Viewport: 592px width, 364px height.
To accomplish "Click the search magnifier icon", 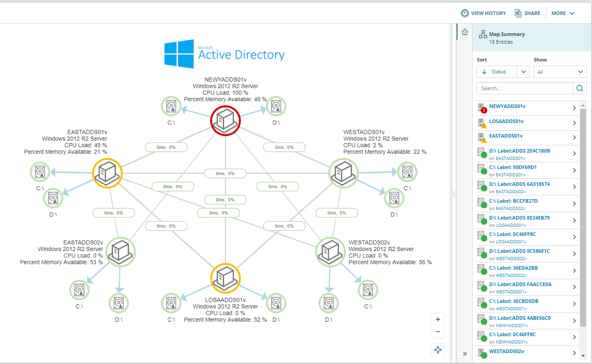I will 580,88.
